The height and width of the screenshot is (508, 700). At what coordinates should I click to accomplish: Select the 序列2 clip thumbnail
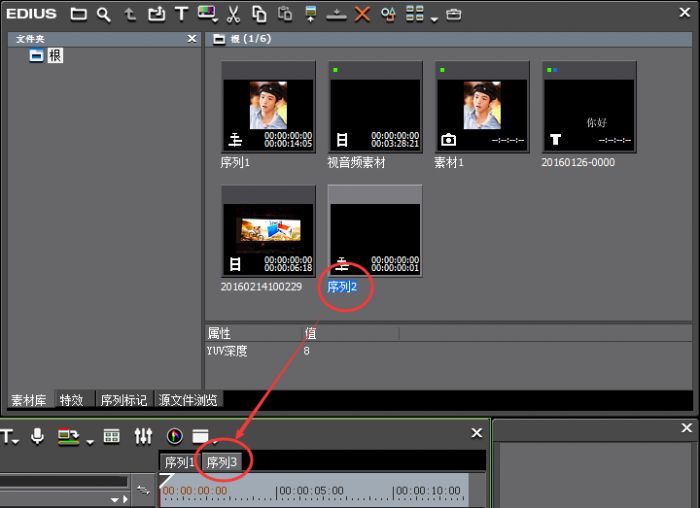tap(375, 231)
